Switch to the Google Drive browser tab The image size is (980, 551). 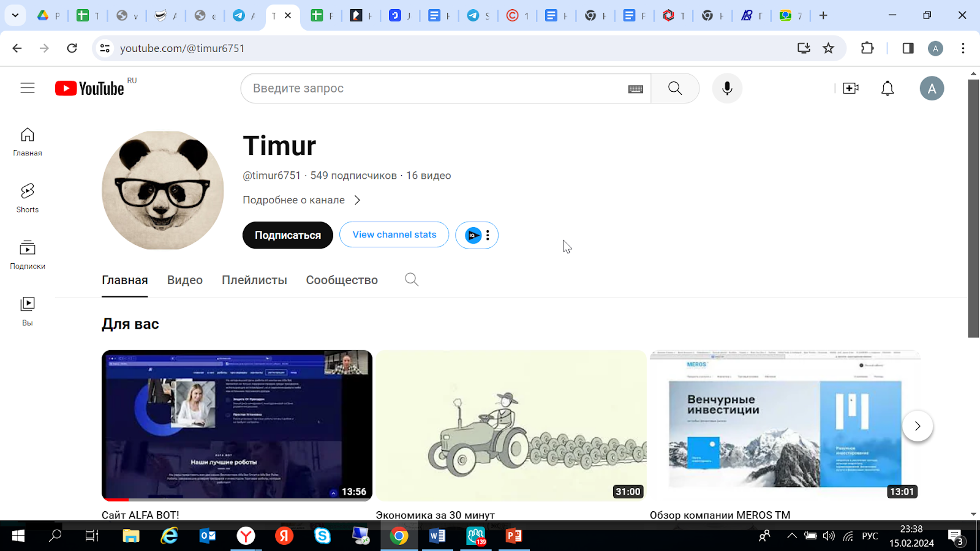(49, 15)
